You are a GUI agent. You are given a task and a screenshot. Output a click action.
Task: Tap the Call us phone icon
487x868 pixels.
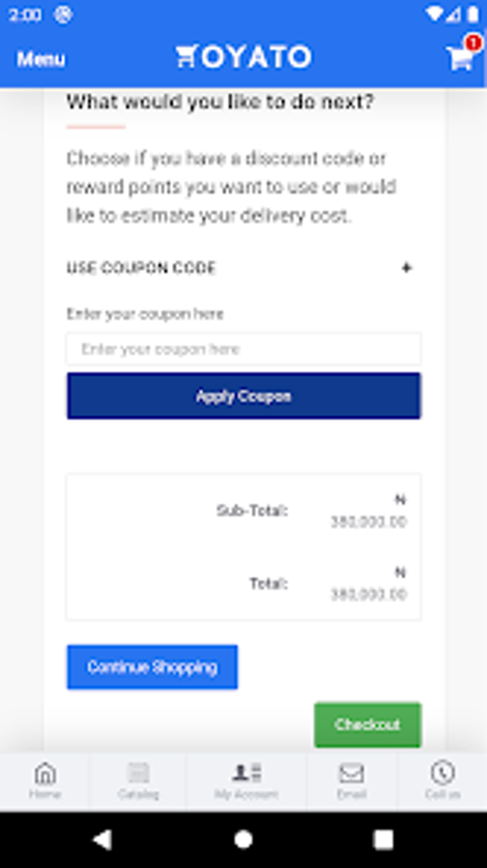pyautogui.click(x=443, y=774)
